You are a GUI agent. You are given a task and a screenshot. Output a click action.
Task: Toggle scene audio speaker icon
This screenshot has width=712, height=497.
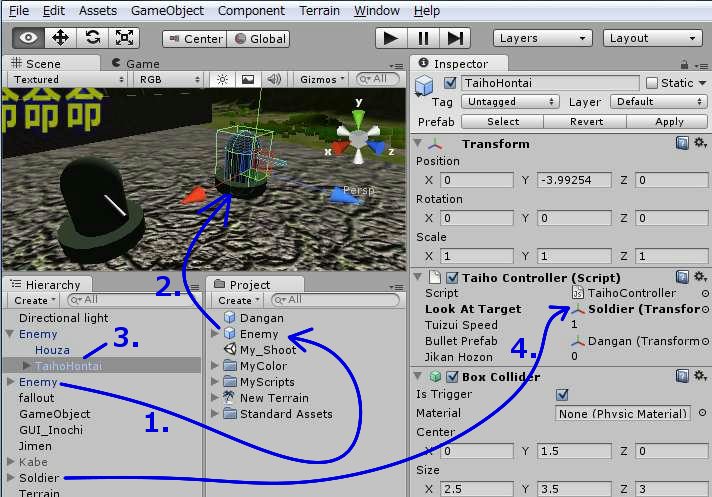[274, 79]
